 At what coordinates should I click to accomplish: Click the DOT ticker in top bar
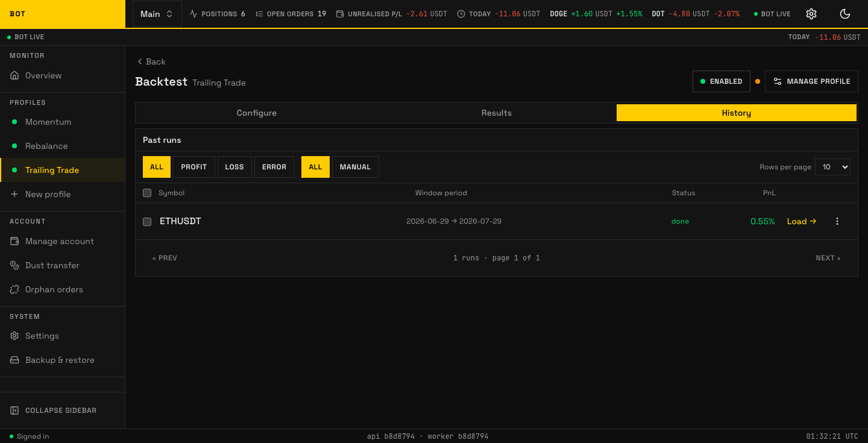pyautogui.click(x=696, y=14)
